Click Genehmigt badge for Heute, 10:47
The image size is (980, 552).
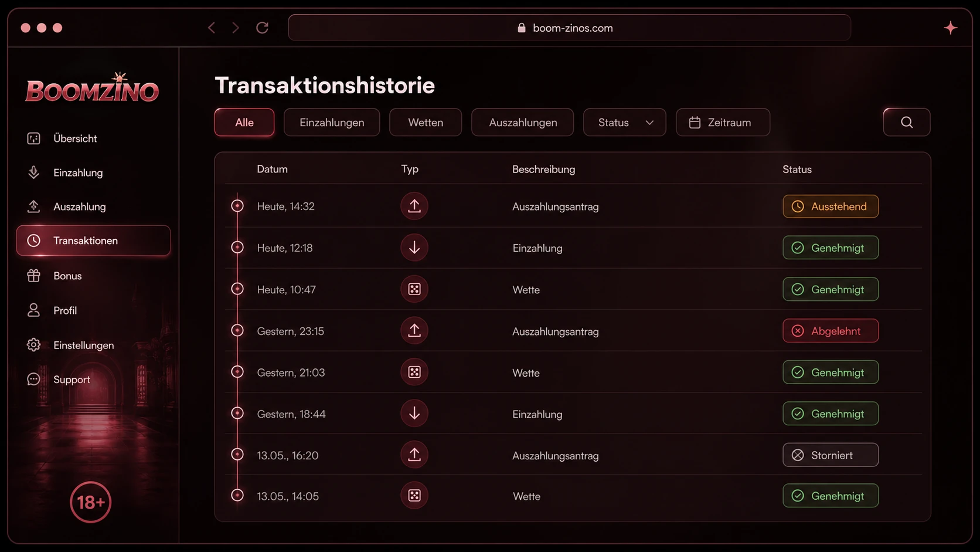click(831, 289)
